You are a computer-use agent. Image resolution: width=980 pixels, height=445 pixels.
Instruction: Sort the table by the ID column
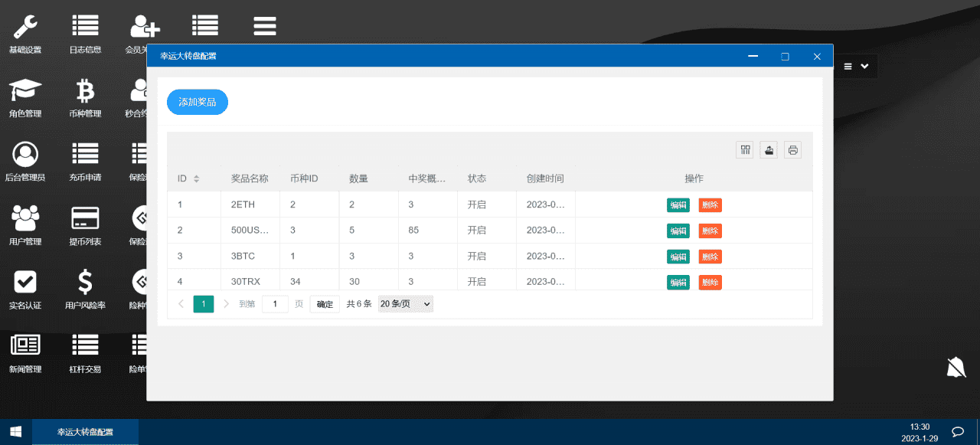pyautogui.click(x=196, y=178)
